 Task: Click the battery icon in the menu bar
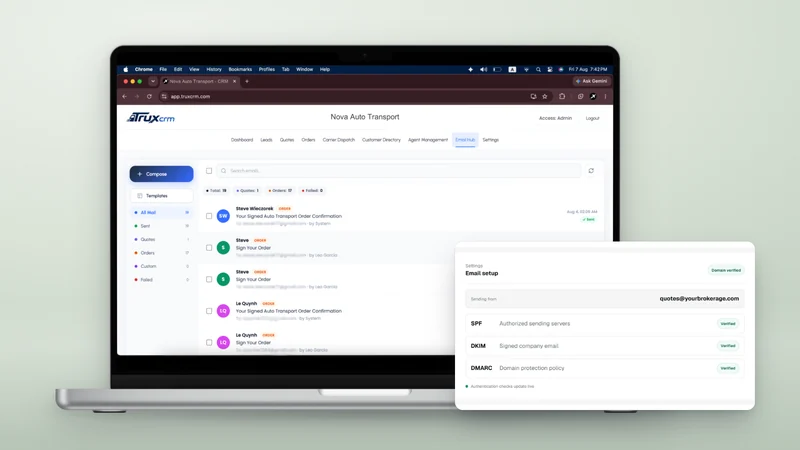click(497, 69)
